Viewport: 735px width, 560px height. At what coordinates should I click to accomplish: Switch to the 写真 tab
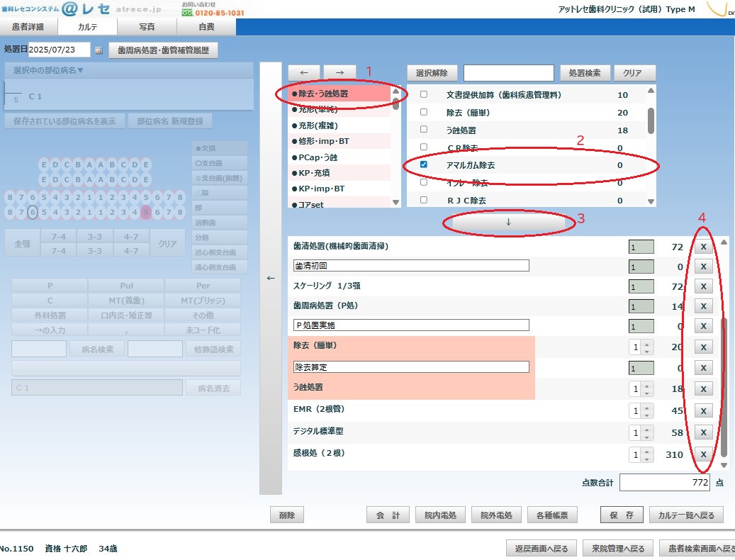(x=147, y=27)
